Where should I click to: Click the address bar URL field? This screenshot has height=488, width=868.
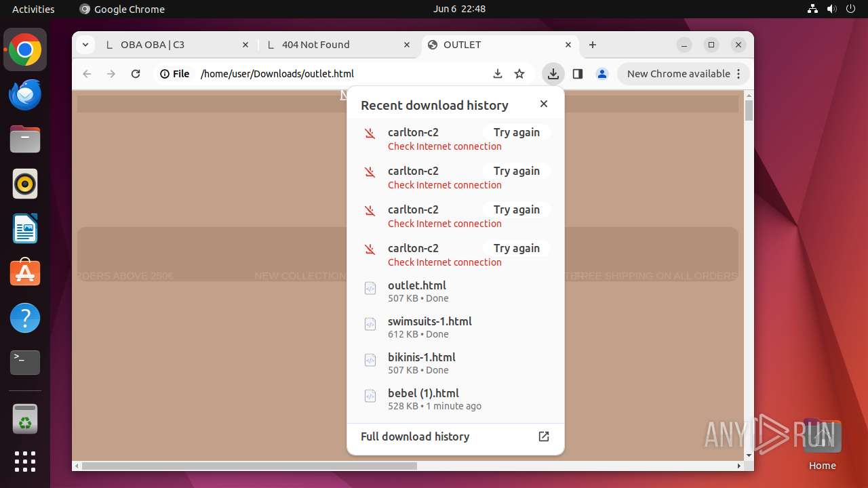click(x=342, y=74)
